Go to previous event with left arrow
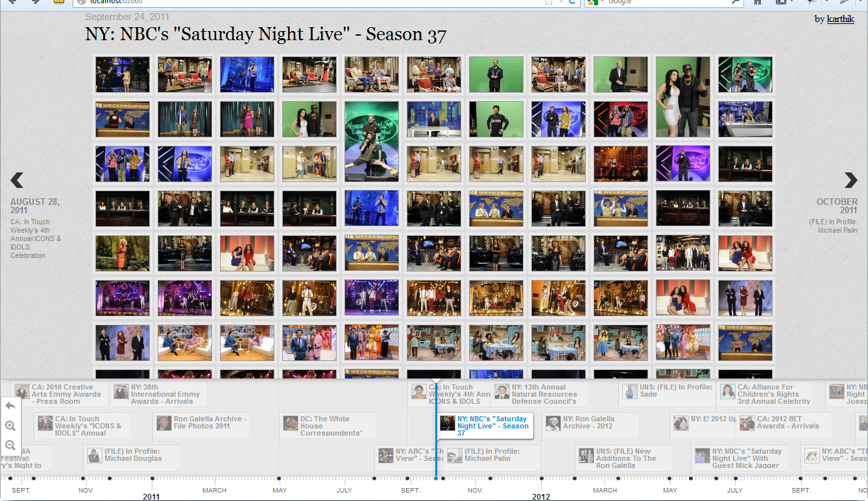 (x=18, y=180)
